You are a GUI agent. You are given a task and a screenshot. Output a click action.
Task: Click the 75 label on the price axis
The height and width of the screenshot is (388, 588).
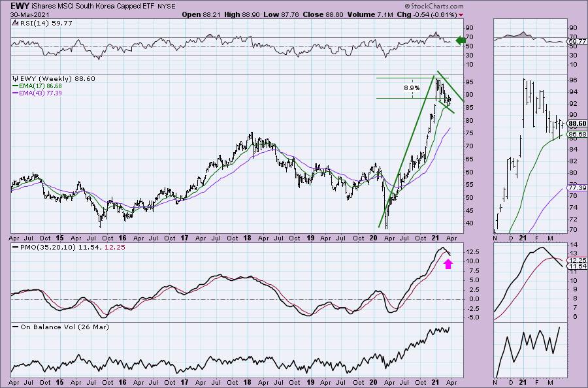point(470,133)
